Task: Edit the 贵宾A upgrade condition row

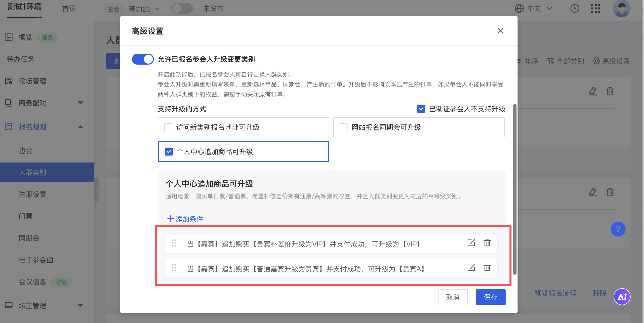Action: (471, 267)
